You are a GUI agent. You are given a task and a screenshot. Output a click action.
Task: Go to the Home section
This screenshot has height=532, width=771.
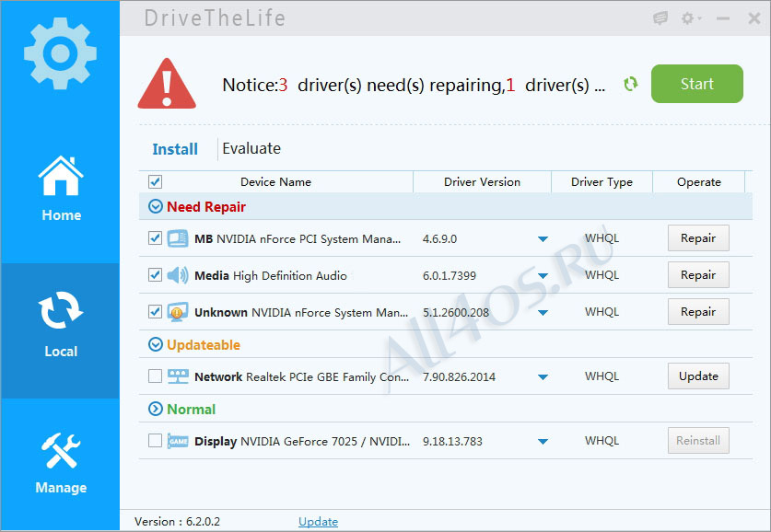tap(61, 189)
